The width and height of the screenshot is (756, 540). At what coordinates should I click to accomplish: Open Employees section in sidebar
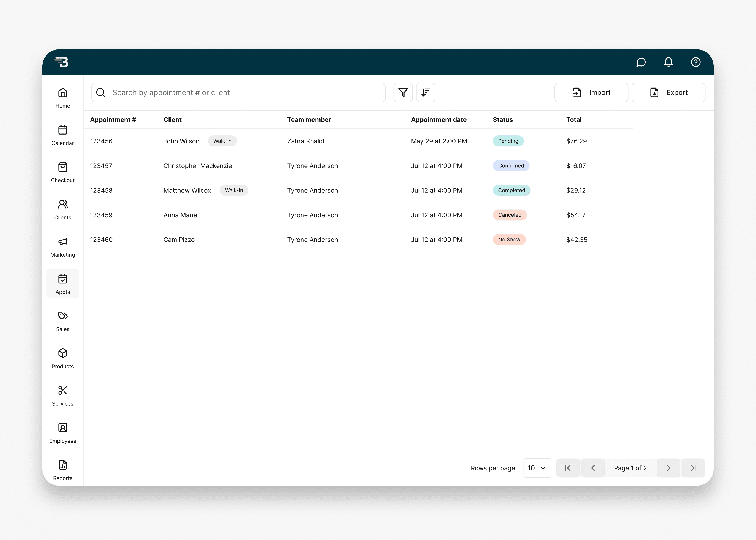click(62, 433)
